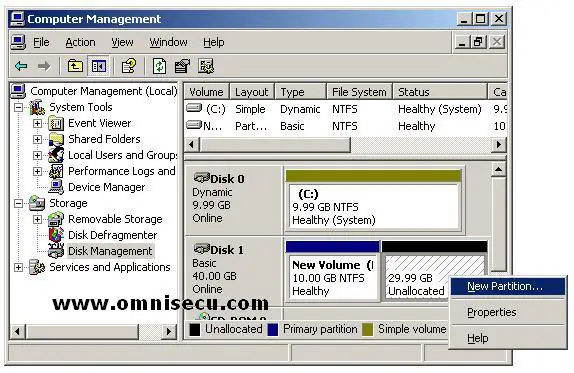This screenshot has height=373, width=574.
Task: Select the Device Manager tree label
Action: coord(107,187)
